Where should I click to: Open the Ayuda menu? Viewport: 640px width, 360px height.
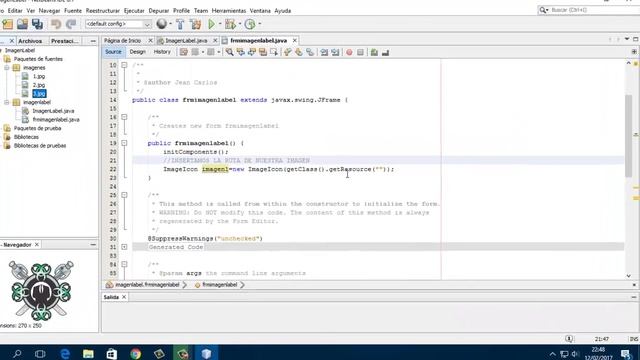[282, 11]
